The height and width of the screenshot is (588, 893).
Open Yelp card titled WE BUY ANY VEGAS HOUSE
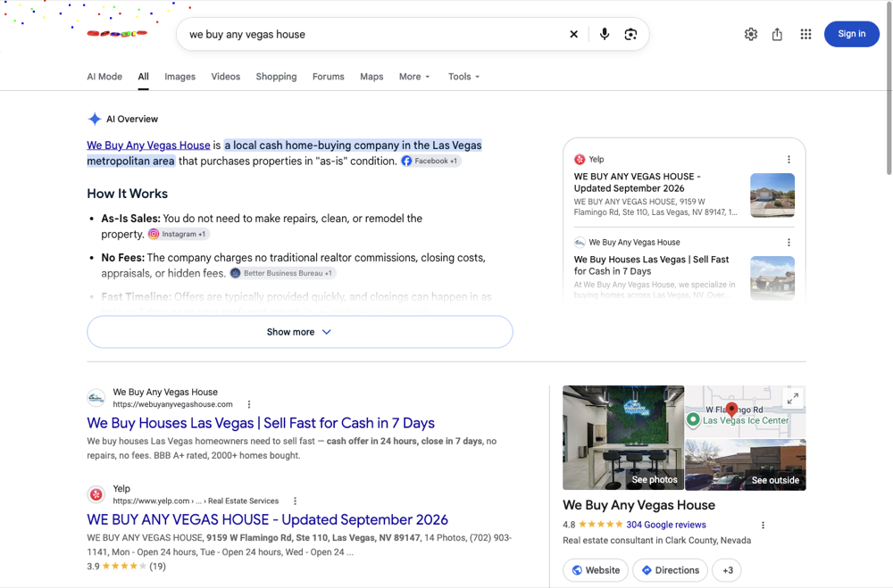638,182
